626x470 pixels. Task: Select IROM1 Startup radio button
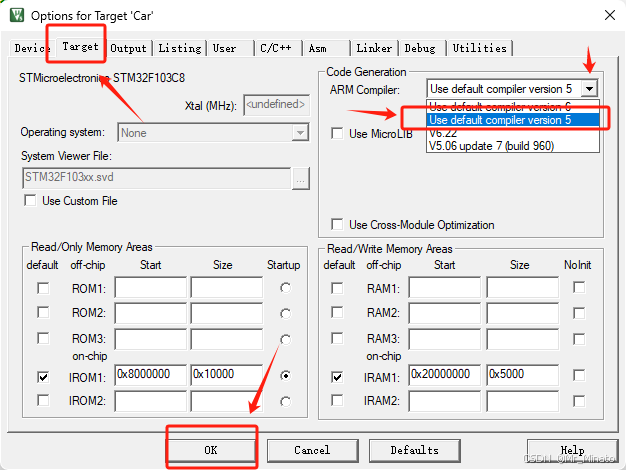285,375
